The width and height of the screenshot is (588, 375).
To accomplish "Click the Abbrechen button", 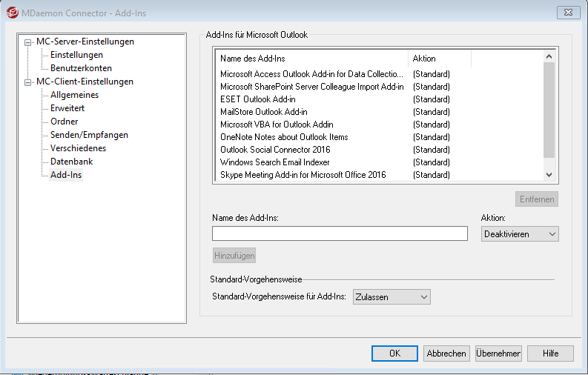I will pos(446,354).
